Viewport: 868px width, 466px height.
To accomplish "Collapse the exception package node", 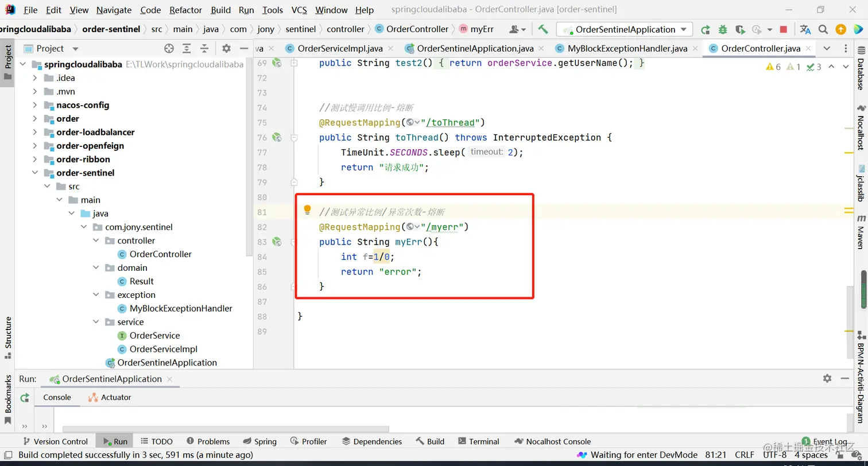I will tap(96, 295).
